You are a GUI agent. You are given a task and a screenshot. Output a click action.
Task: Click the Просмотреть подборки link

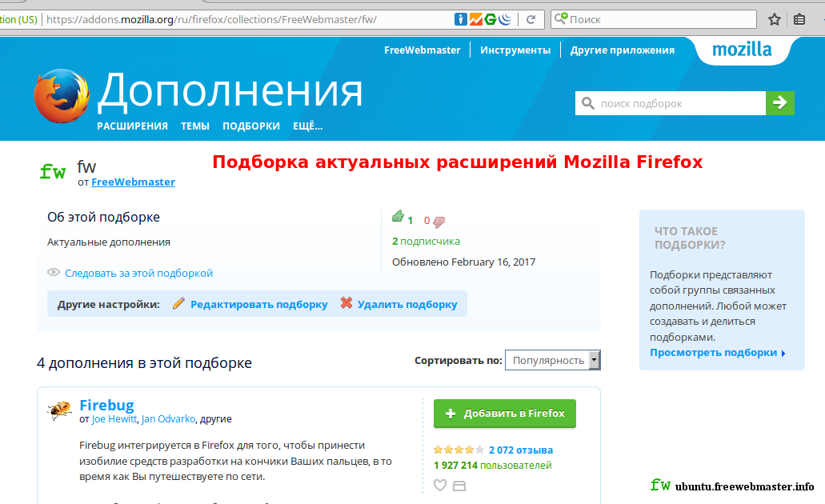point(714,353)
